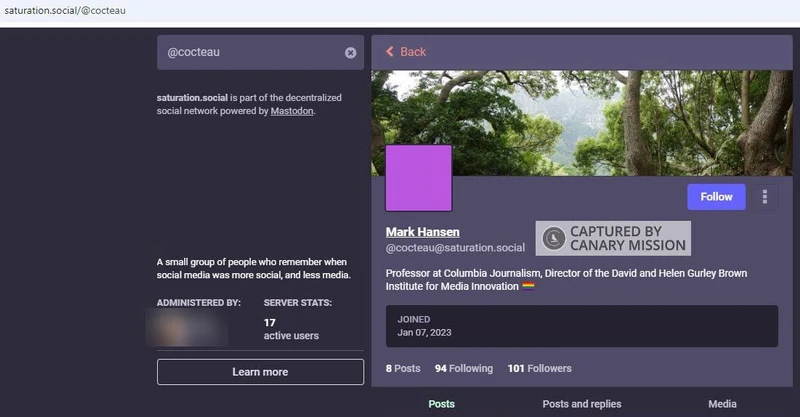The image size is (800, 417).
Task: Click the @cocteau@saturation.social handle
Action: pos(455,248)
